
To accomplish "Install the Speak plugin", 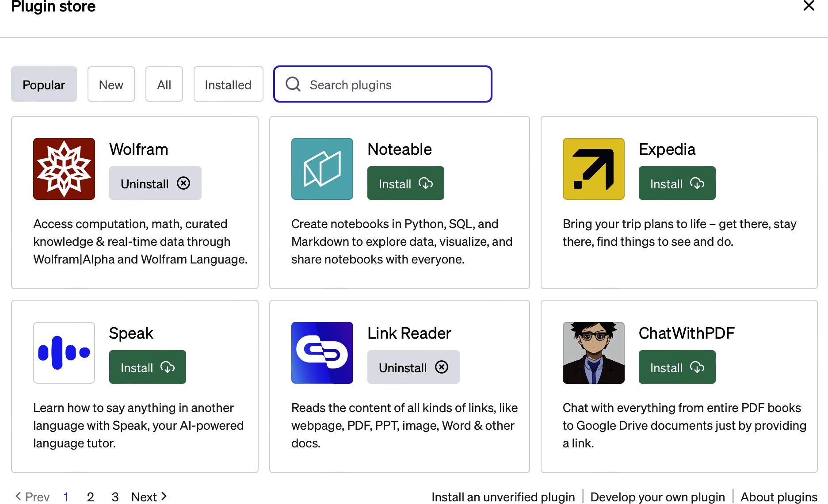I will pyautogui.click(x=148, y=367).
